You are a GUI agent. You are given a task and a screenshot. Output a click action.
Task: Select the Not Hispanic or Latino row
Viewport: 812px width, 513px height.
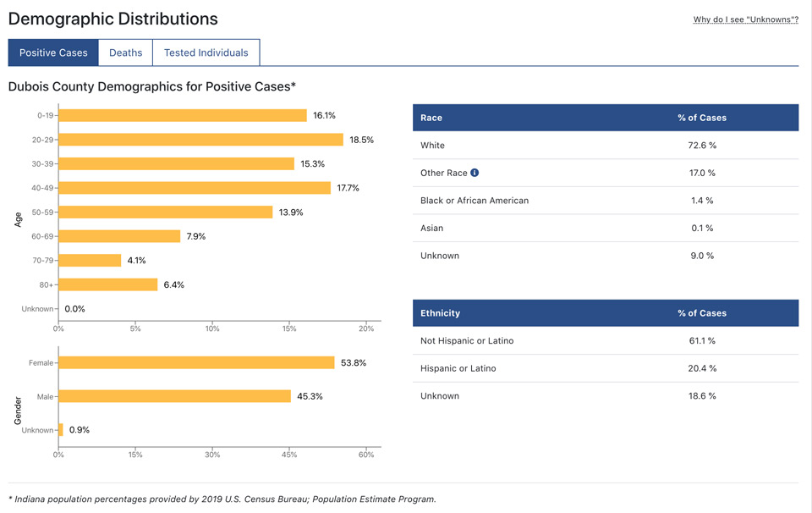click(605, 340)
